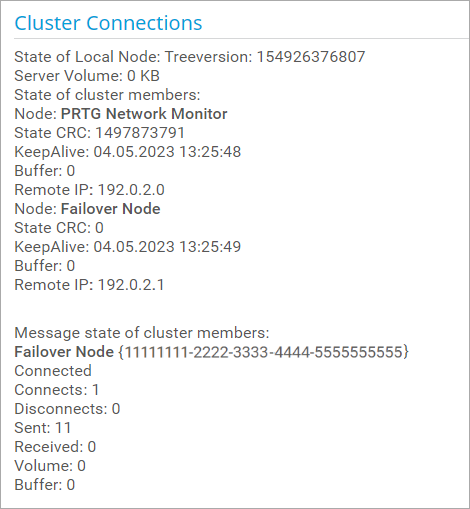
Task: Click Remote IP 192.0.2.0
Action: pos(131,190)
